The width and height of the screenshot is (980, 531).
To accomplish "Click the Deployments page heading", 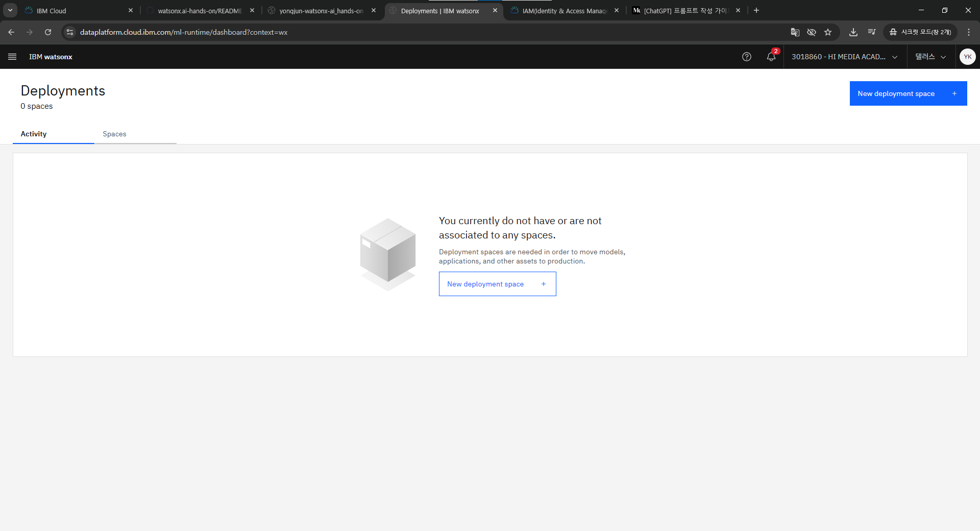I will (x=63, y=90).
